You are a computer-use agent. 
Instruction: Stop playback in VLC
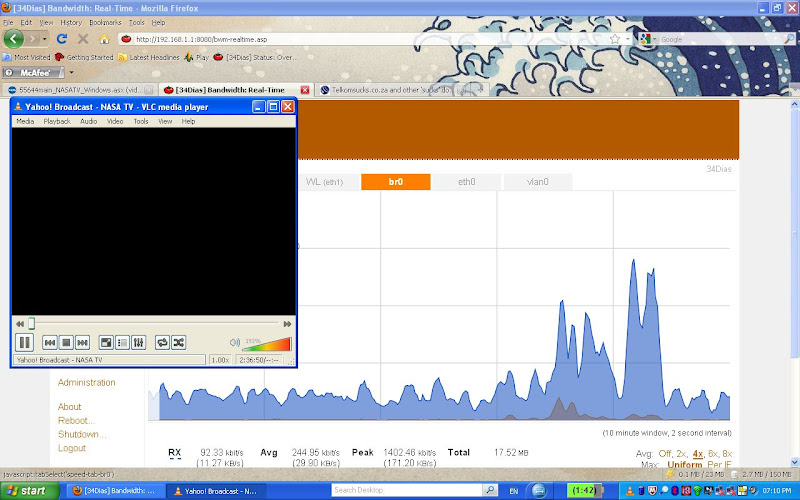66,342
